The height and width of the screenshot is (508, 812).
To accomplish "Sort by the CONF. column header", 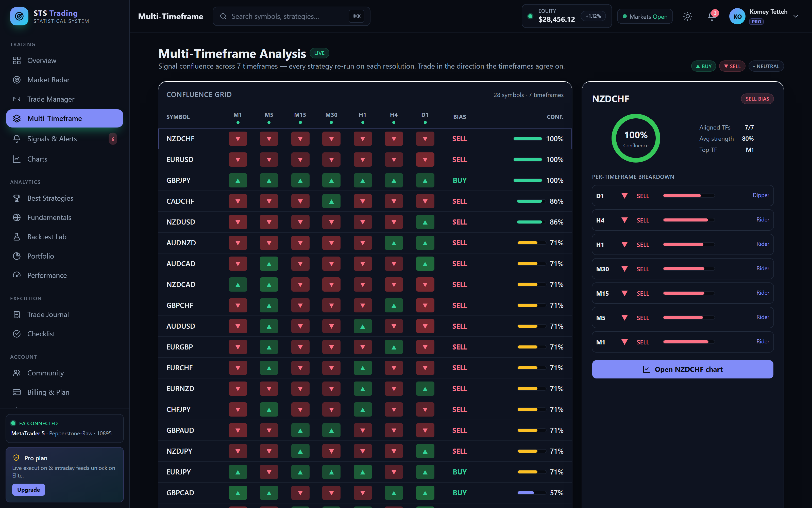I will (x=555, y=117).
